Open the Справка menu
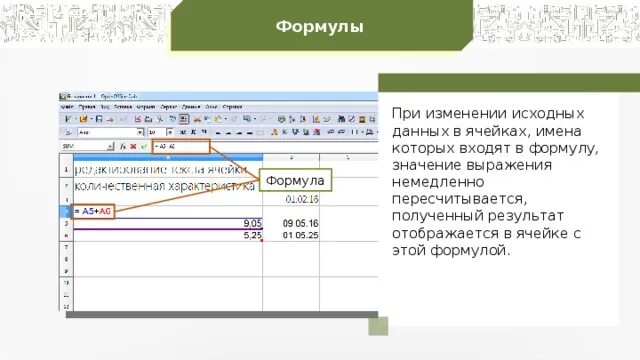The height and width of the screenshot is (360, 640). pos(232,107)
